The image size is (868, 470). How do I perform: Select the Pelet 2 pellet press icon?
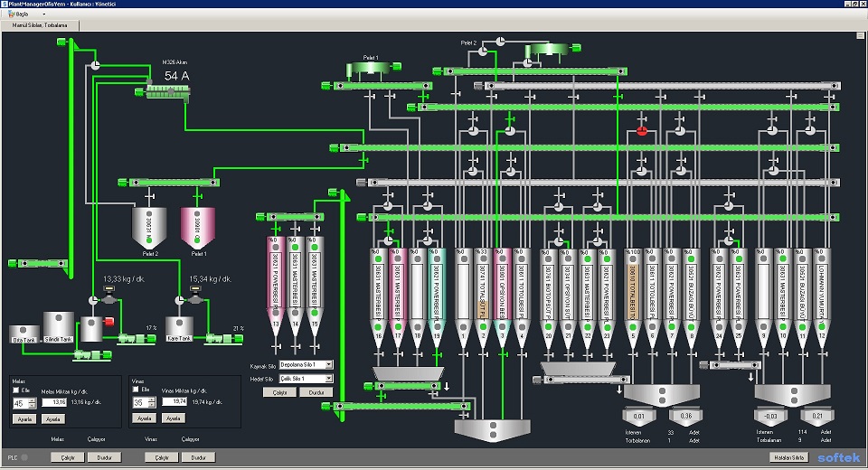(547, 51)
